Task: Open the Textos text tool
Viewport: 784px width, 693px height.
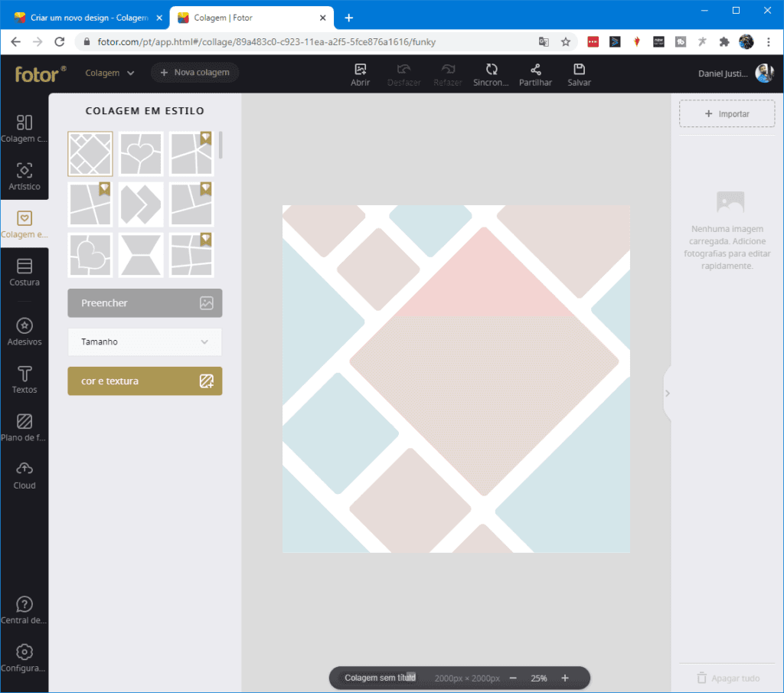Action: tap(24, 379)
